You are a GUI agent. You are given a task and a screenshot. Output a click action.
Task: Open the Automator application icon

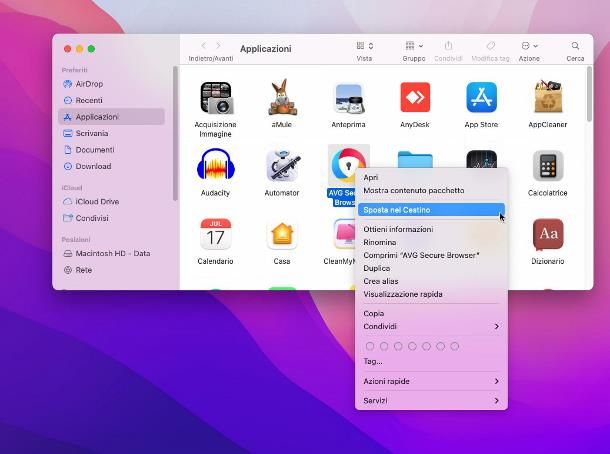[282, 165]
